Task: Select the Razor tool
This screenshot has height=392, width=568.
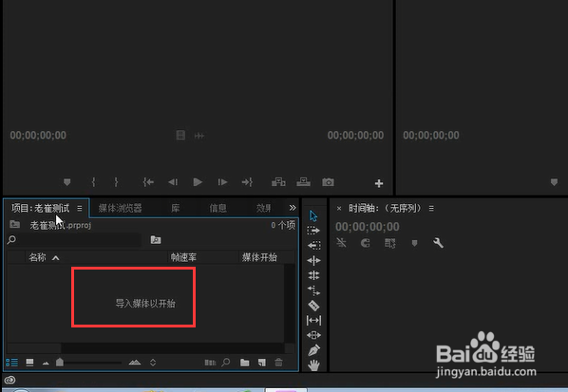Action: [x=313, y=306]
